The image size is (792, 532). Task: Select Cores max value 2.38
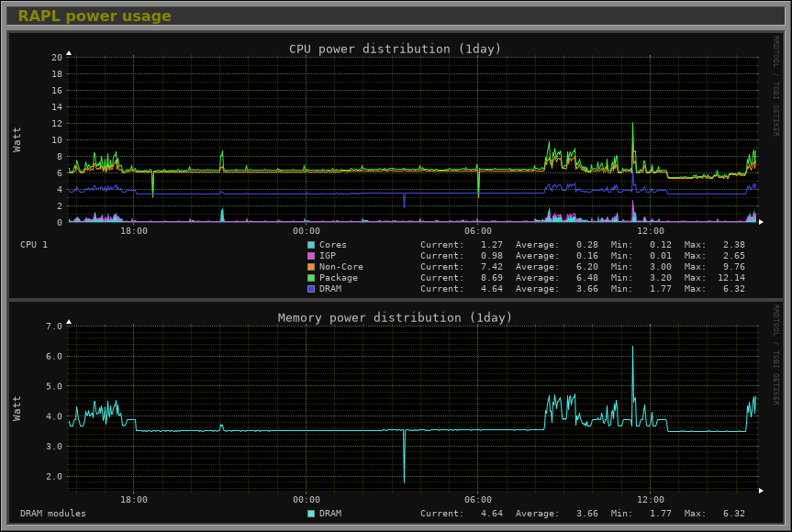click(x=734, y=245)
